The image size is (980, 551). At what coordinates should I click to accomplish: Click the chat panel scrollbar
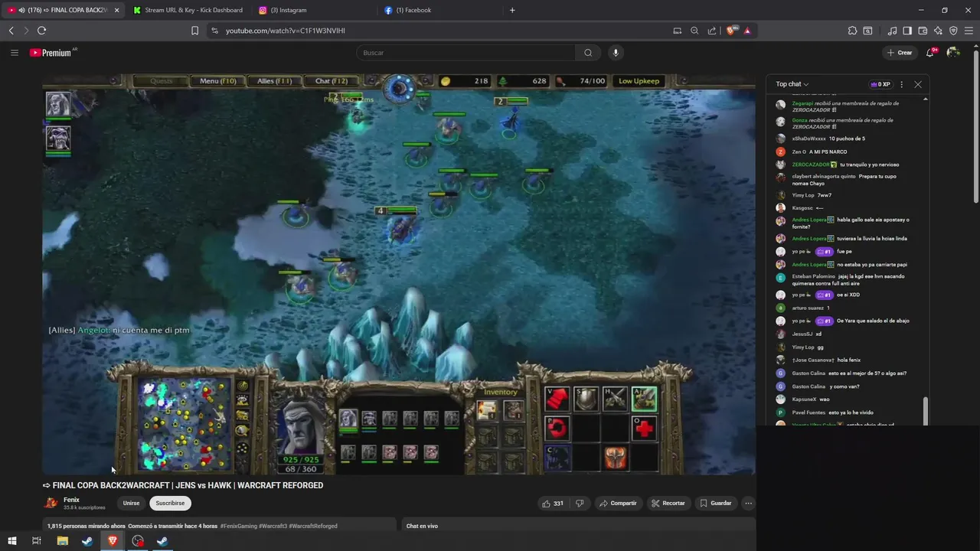(x=926, y=411)
